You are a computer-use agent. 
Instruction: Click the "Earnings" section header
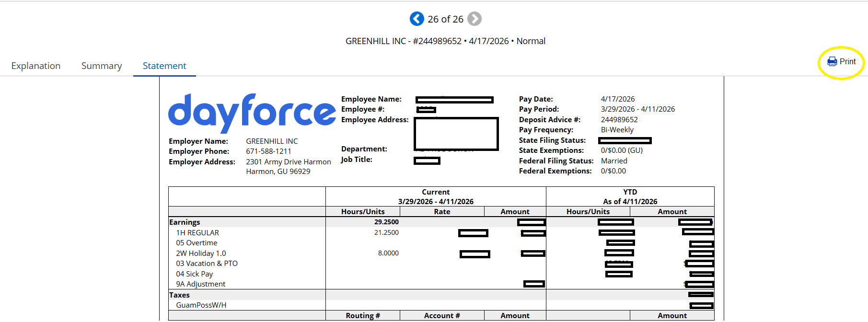point(185,222)
